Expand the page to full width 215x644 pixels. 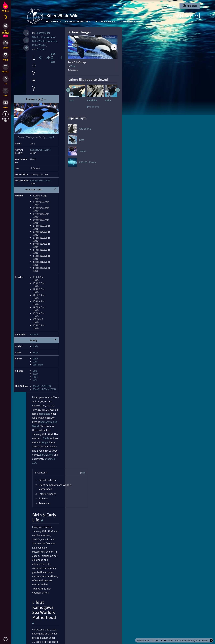click(x=26, y=33)
